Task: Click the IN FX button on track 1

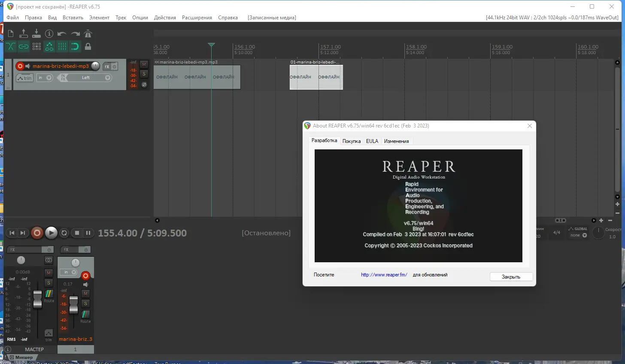Action: pos(63,78)
